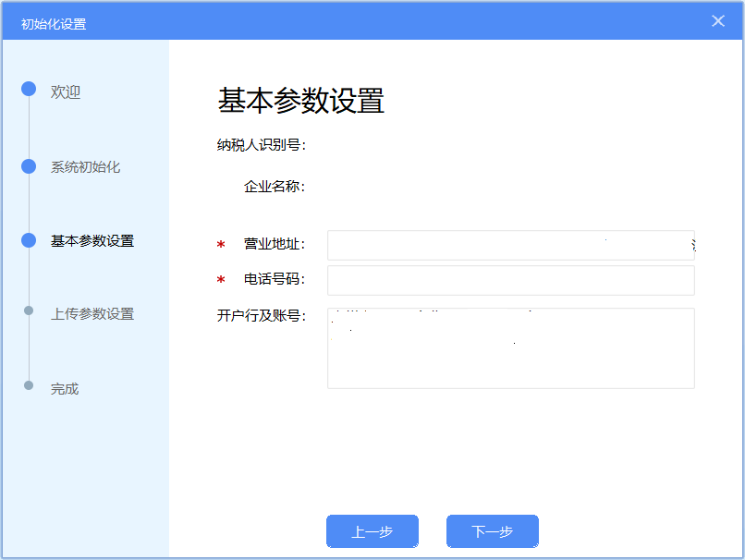Click the 系统初始化 step circle icon
This screenshot has width=745, height=560.
point(29,166)
